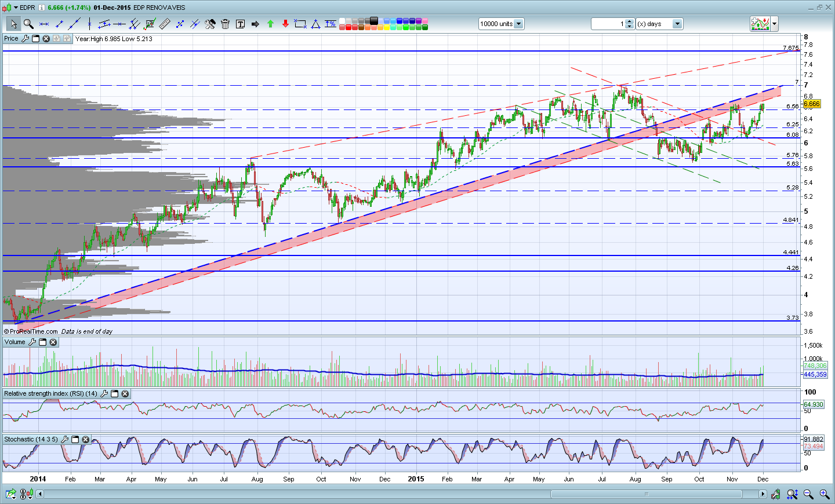835x504 pixels.
Task: Maximize the RSI indicator panel
Action: tap(115, 394)
